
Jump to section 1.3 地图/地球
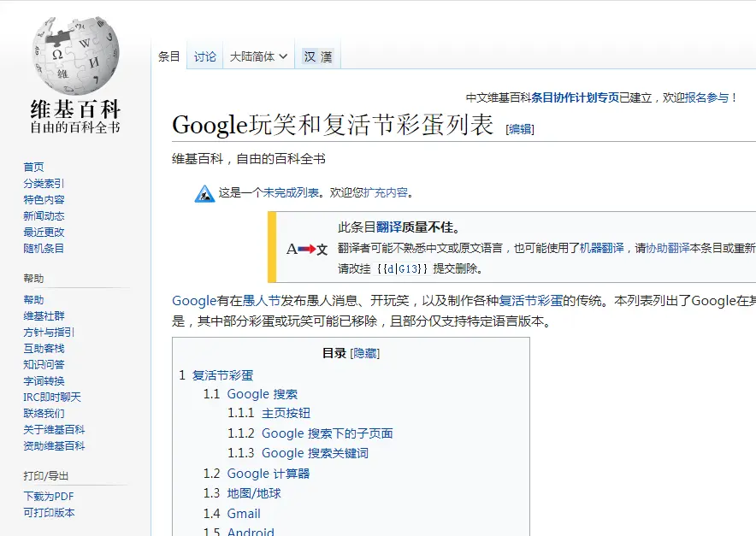click(x=254, y=493)
